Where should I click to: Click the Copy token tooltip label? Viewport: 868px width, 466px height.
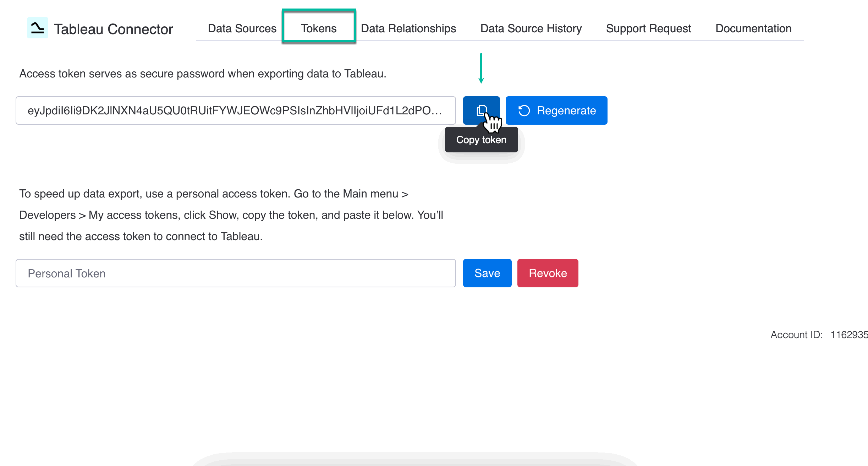point(481,140)
